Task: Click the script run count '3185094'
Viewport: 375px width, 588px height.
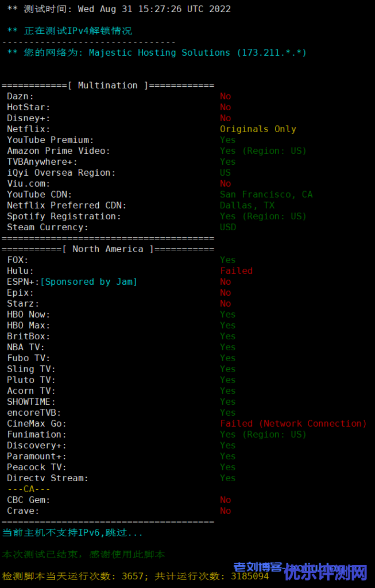Action: tap(250, 577)
